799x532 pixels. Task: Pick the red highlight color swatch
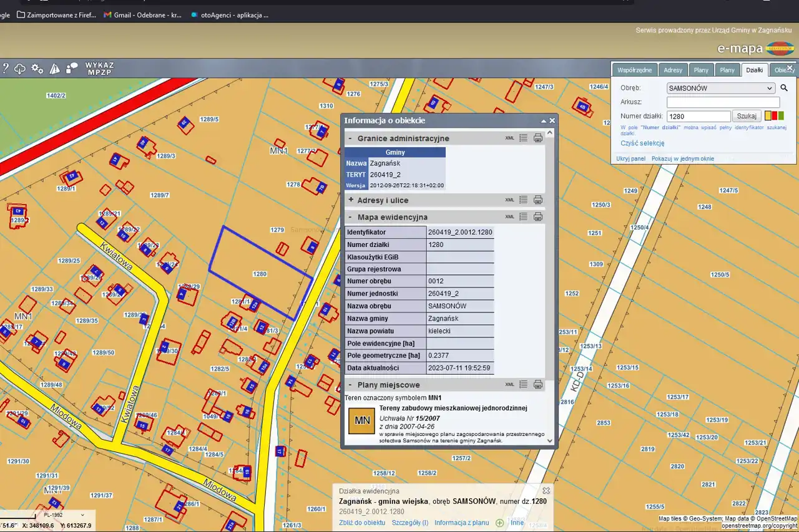click(775, 116)
